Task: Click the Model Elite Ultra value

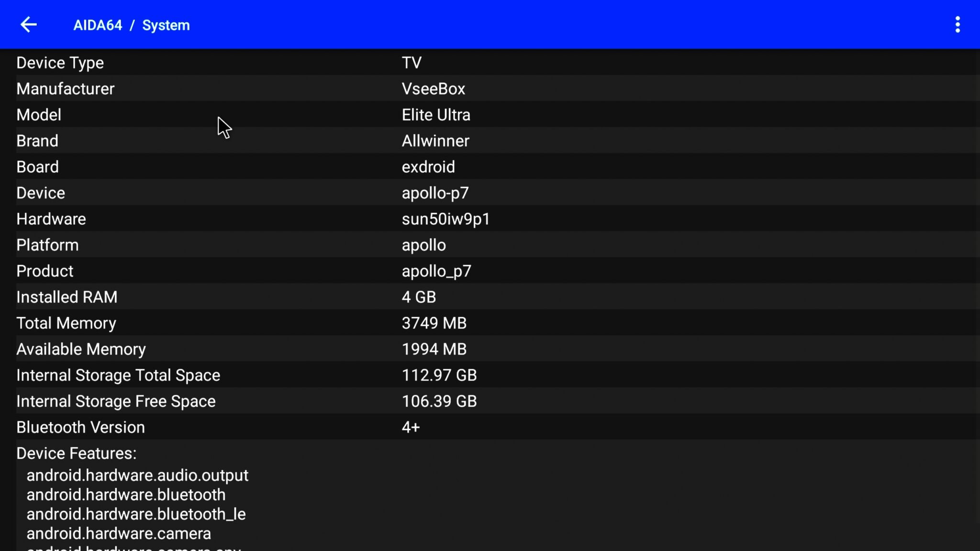Action: [x=435, y=115]
